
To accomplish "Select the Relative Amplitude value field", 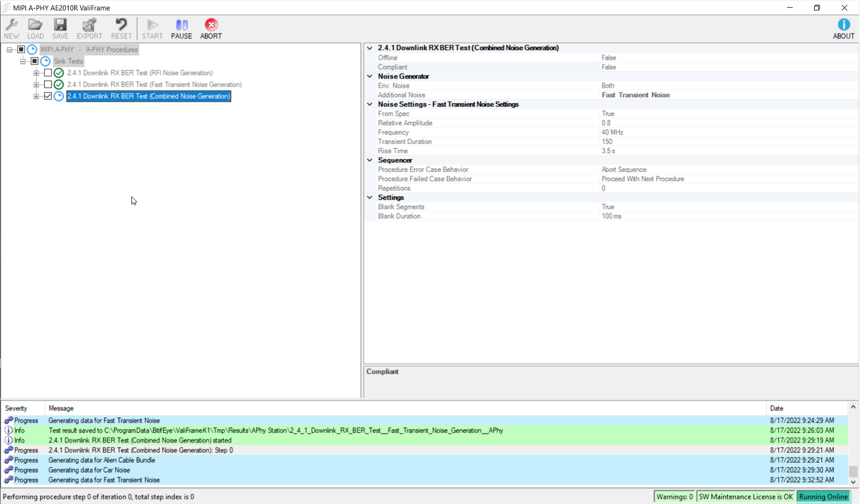I will tap(606, 123).
